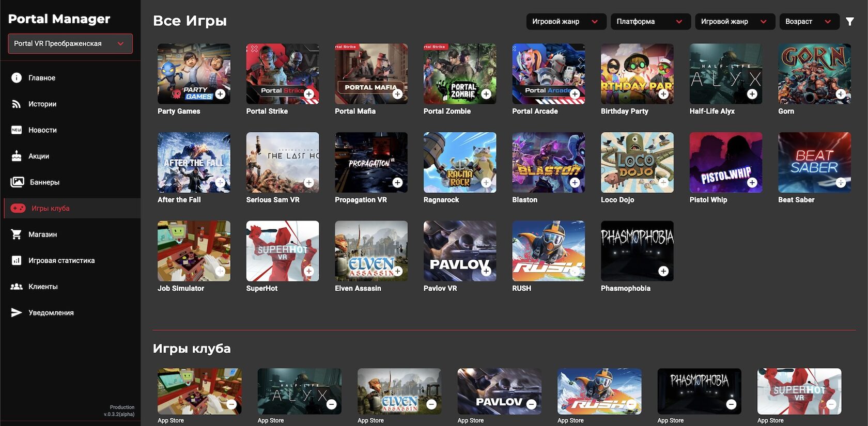Click the Ragnarock game name

point(441,200)
